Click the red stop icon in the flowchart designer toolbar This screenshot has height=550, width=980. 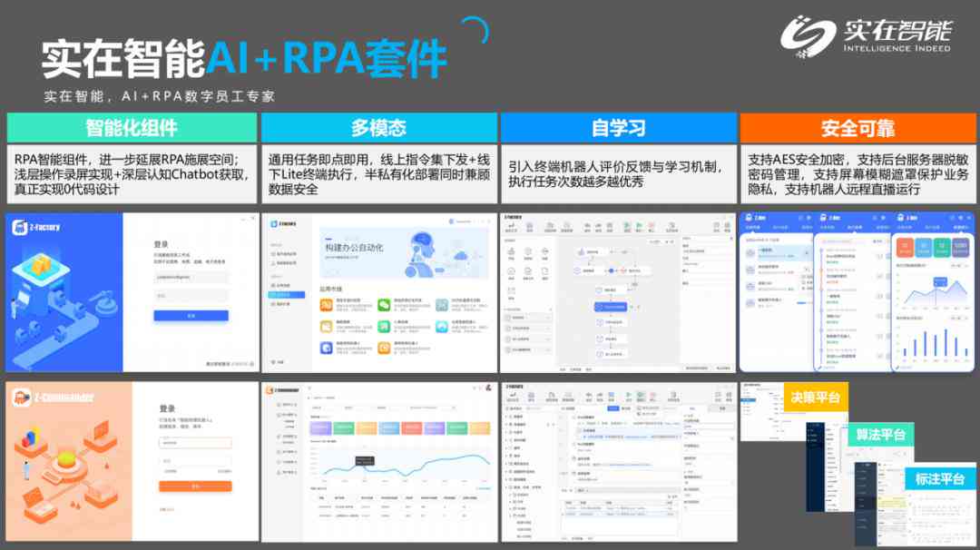click(652, 225)
